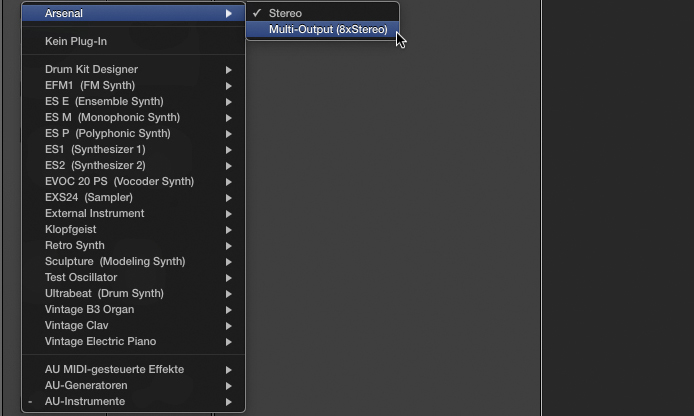Pick External Instrument entry
This screenshot has height=416, width=694.
pos(133,213)
